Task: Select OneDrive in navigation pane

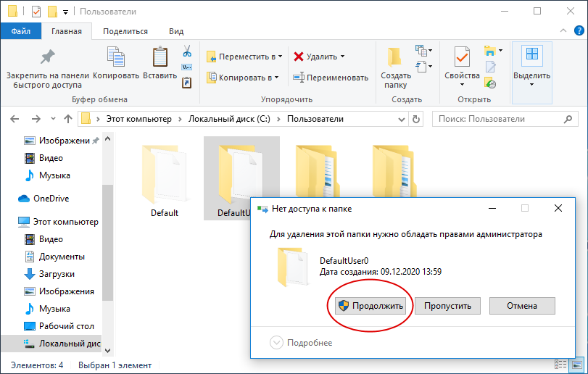Action: pyautogui.click(x=51, y=199)
